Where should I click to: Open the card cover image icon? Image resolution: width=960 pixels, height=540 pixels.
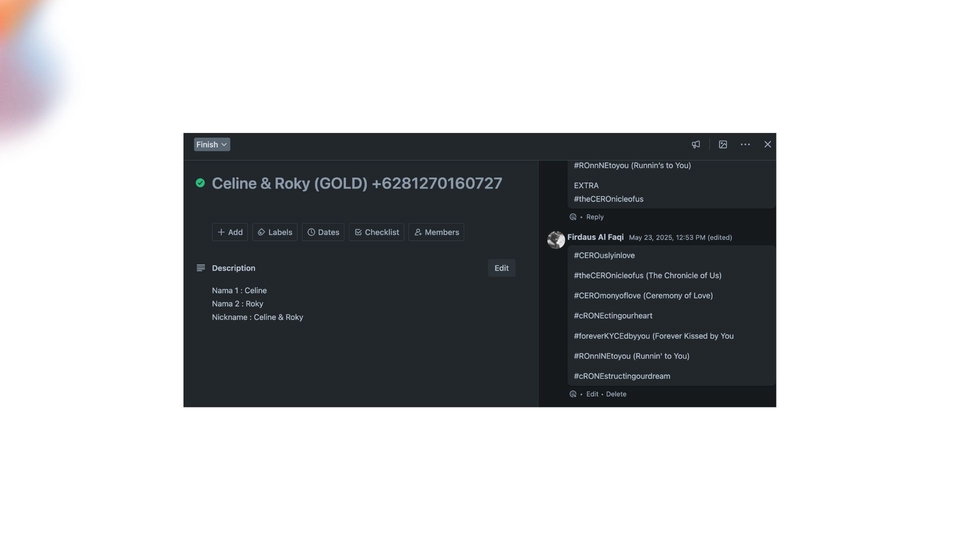pyautogui.click(x=723, y=144)
